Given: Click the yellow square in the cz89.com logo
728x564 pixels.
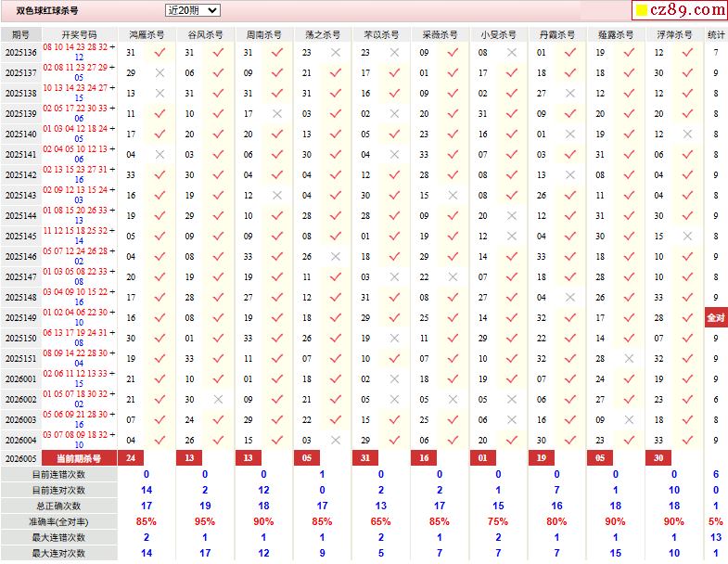Looking at the screenshot, I should (x=641, y=11).
